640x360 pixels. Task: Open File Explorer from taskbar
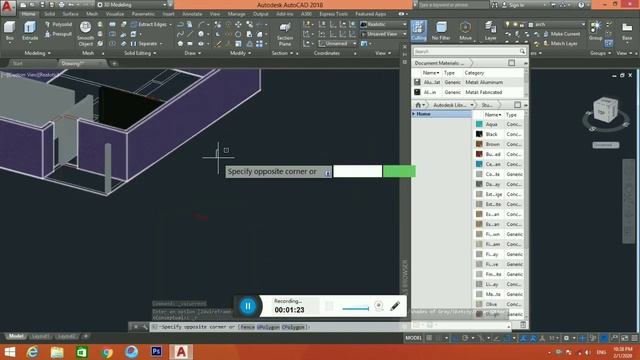click(57, 352)
